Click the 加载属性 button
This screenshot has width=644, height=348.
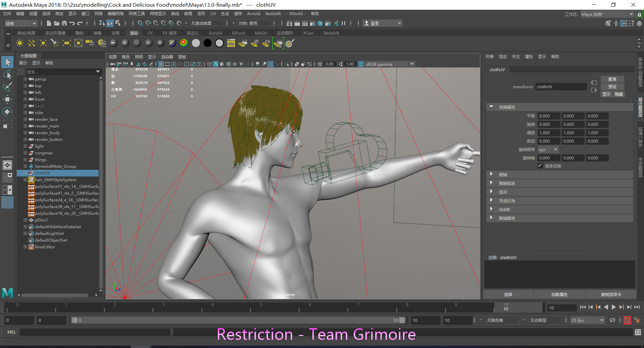pos(559,294)
